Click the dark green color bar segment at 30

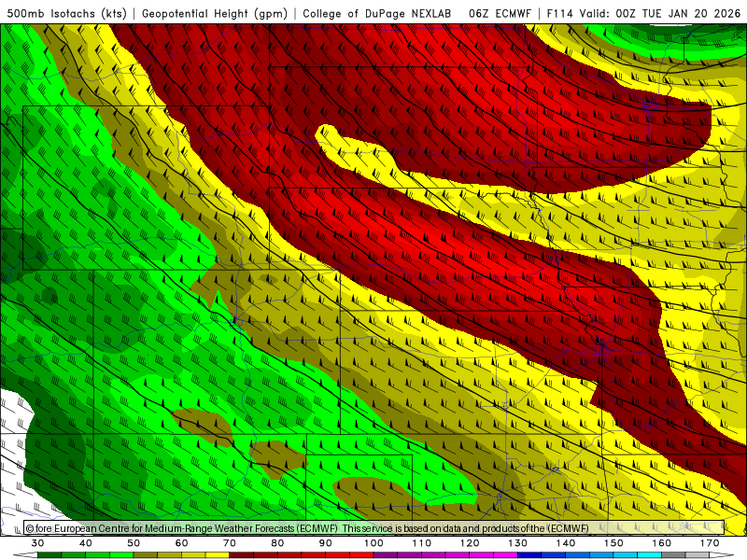pyautogui.click(x=49, y=555)
